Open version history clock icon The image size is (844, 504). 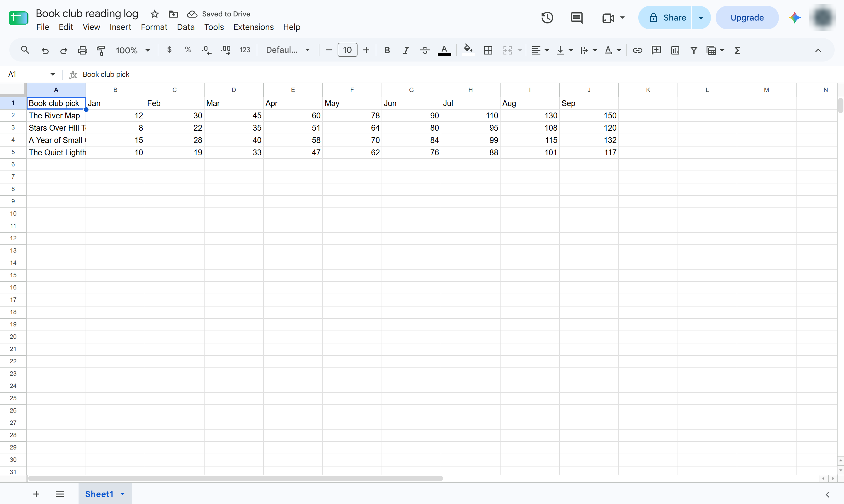tap(547, 18)
